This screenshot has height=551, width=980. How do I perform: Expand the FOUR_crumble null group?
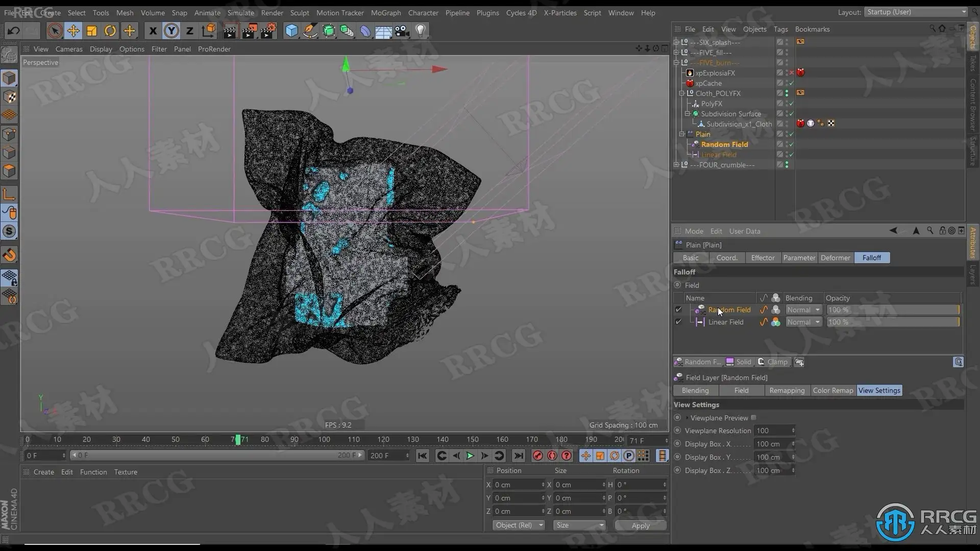676,165
